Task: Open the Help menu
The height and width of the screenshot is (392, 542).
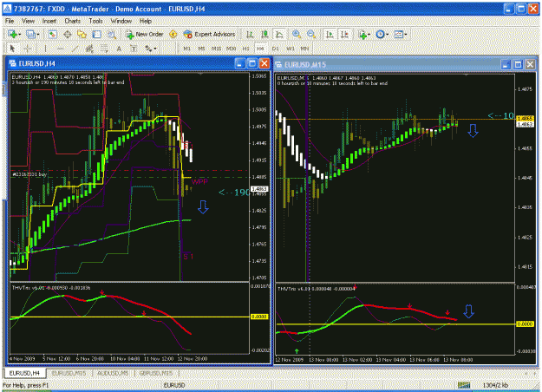Action: 146,21
